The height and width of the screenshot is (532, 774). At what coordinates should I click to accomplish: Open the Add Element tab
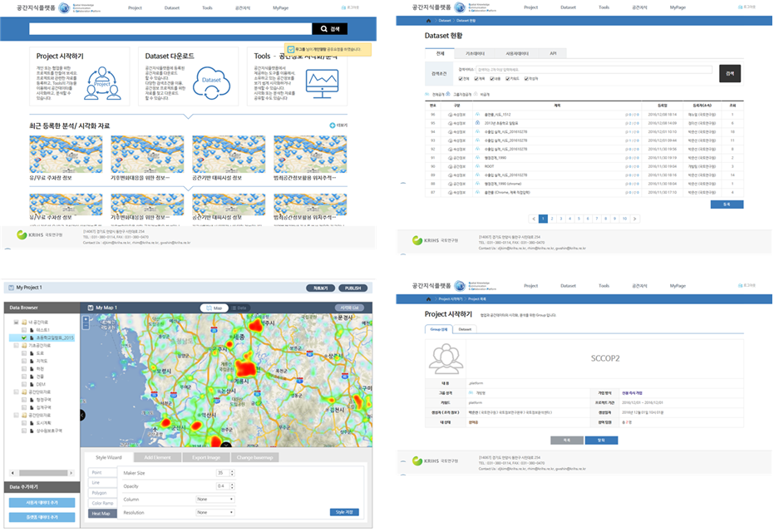point(157,458)
